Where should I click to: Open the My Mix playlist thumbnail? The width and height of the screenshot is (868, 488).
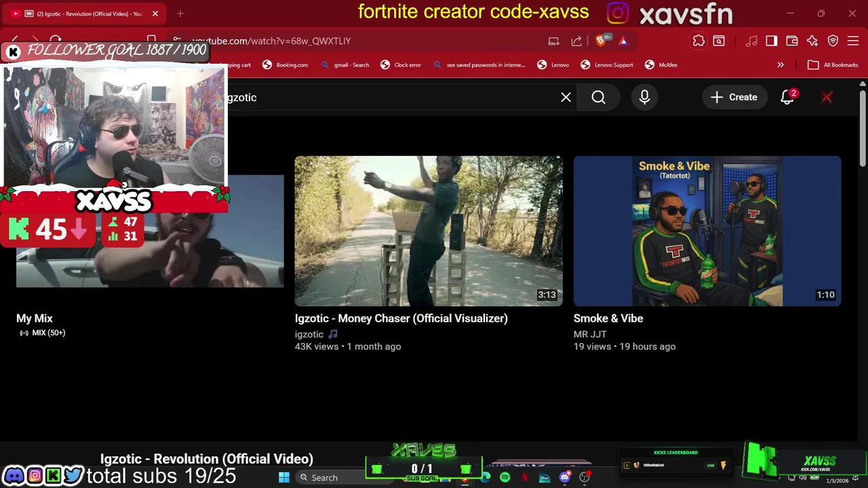tap(150, 231)
